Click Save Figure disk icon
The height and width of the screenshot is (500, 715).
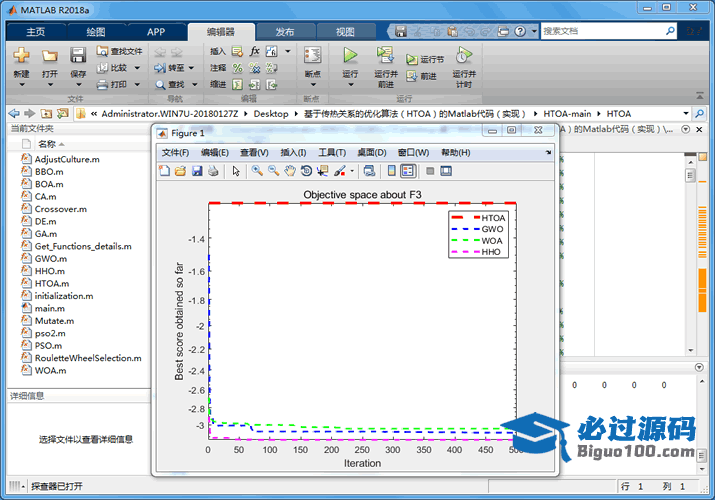(x=197, y=171)
